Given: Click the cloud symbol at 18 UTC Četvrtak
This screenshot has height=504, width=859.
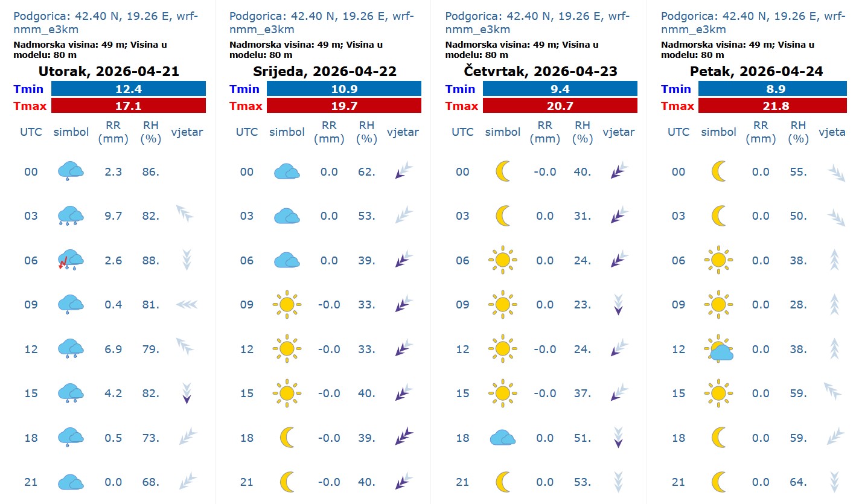Looking at the screenshot, I should [502, 438].
